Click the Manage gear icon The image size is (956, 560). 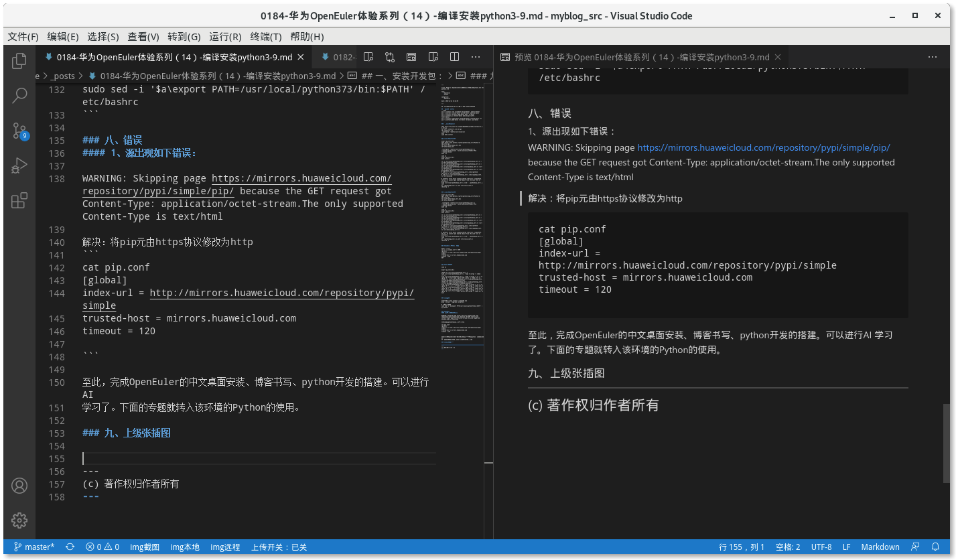19,520
